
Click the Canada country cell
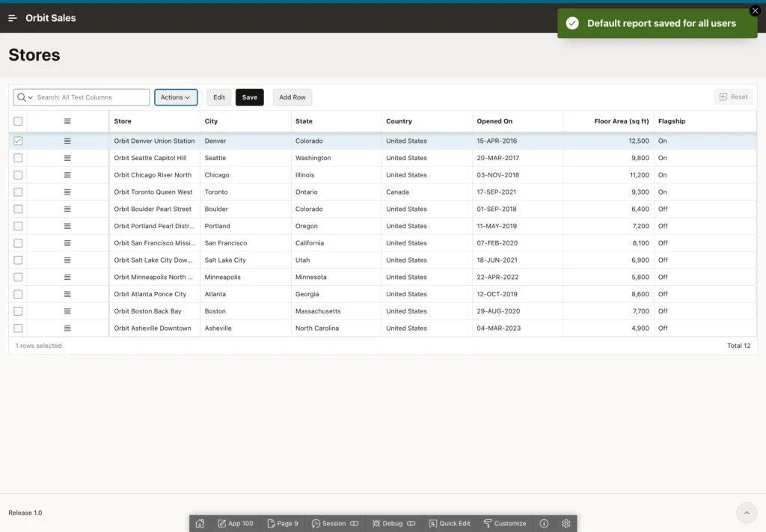[x=427, y=192]
